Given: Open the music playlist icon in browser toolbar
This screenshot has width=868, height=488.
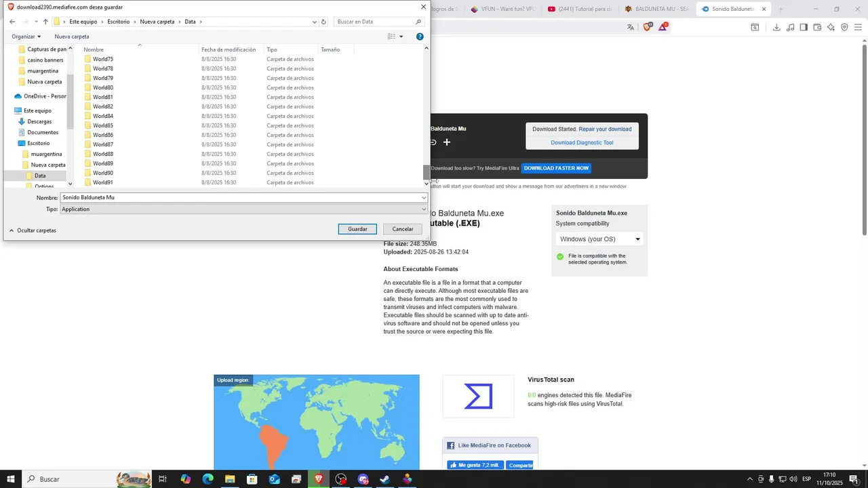Looking at the screenshot, I should click(790, 27).
